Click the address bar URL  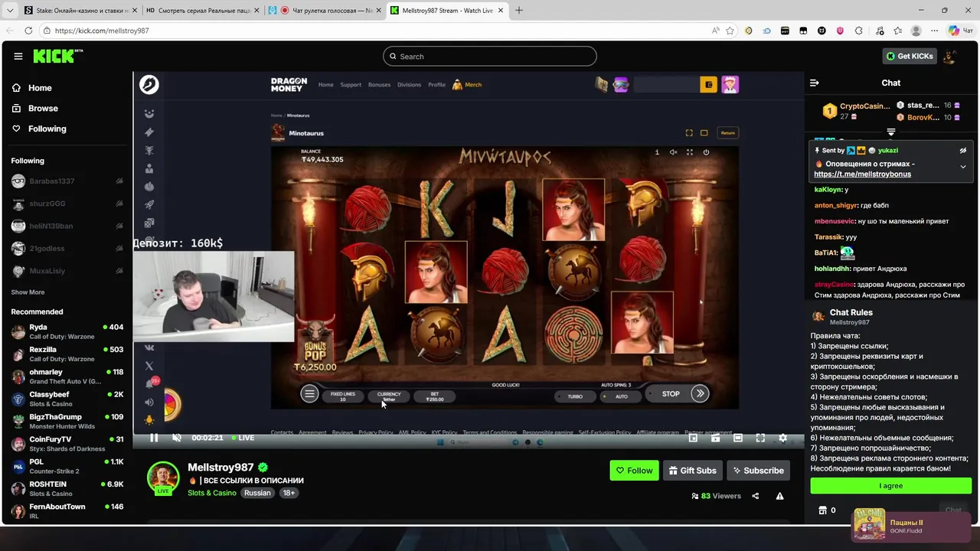click(x=102, y=31)
